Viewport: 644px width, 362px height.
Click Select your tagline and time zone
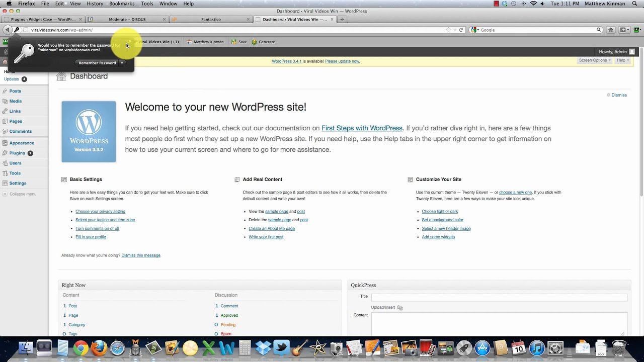(x=105, y=220)
